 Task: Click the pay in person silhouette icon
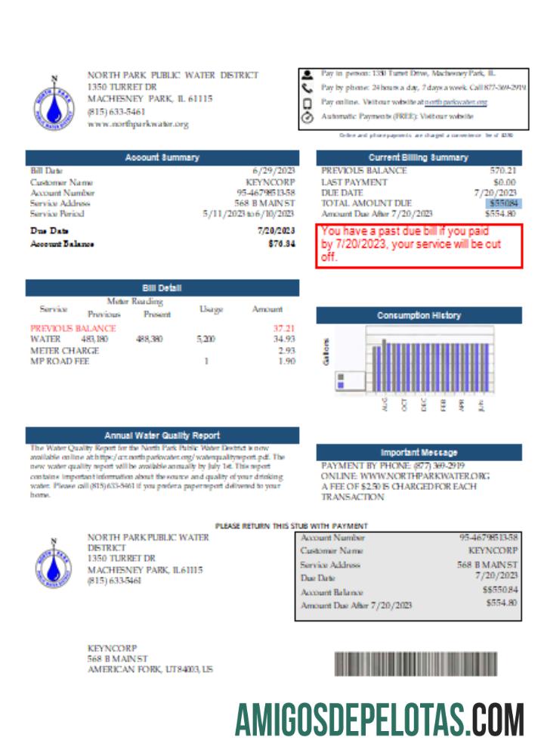(x=308, y=74)
